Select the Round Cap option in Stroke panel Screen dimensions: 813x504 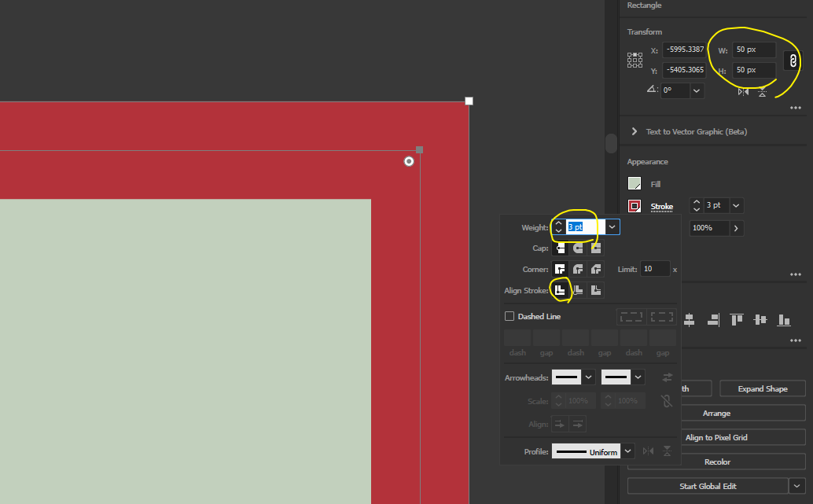pos(578,246)
